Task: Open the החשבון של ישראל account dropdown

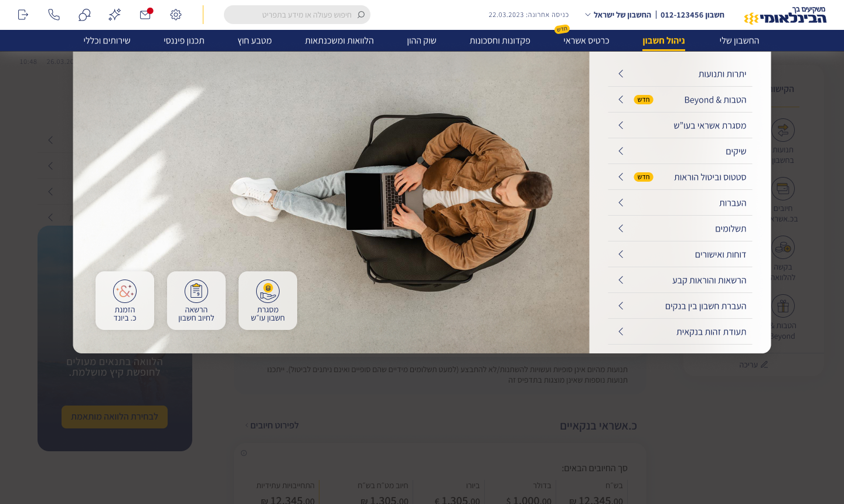Action: [x=618, y=15]
